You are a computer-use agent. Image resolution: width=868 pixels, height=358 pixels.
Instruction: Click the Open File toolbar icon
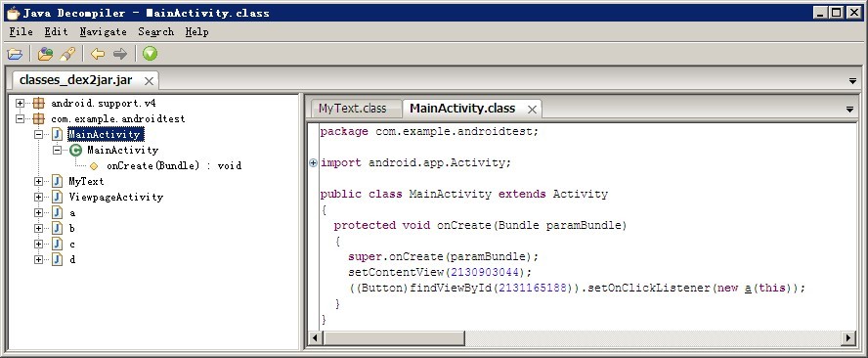[15, 54]
